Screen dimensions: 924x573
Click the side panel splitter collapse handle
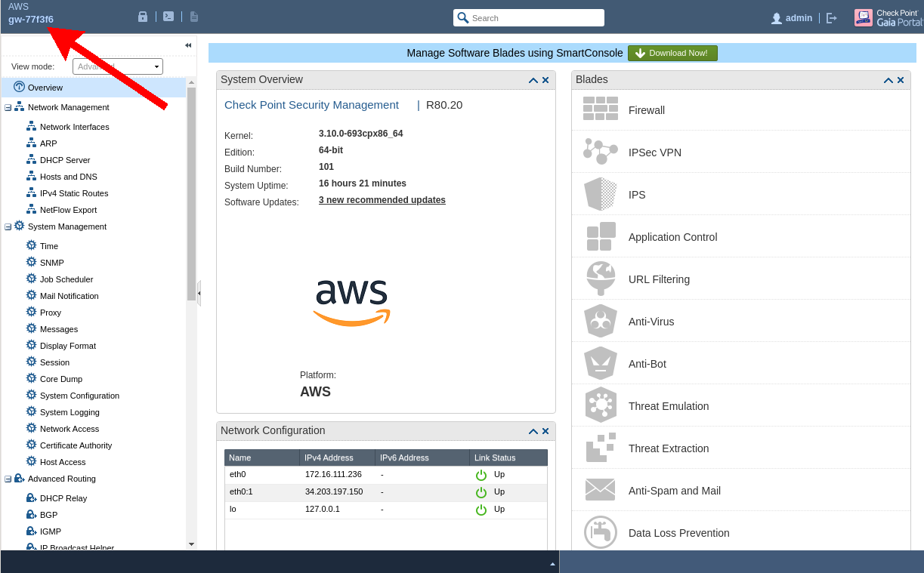(x=199, y=293)
